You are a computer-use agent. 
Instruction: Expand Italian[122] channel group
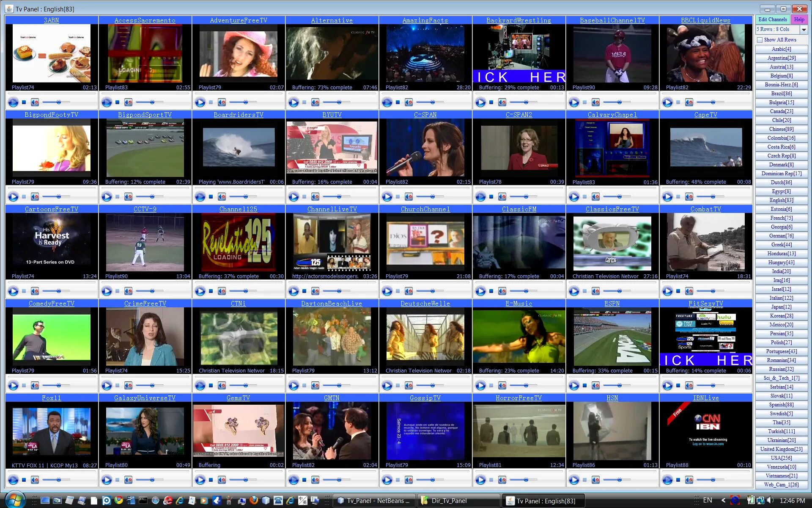[781, 298]
